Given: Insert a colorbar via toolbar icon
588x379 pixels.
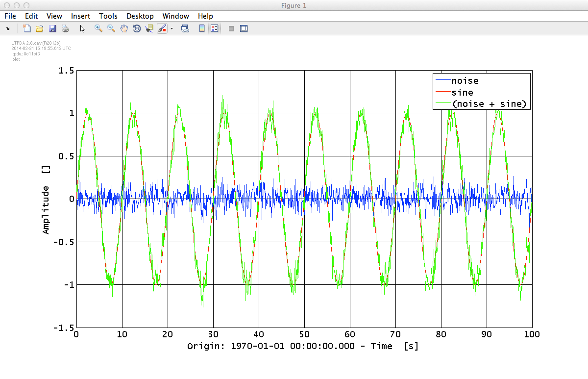Looking at the screenshot, I should (202, 28).
